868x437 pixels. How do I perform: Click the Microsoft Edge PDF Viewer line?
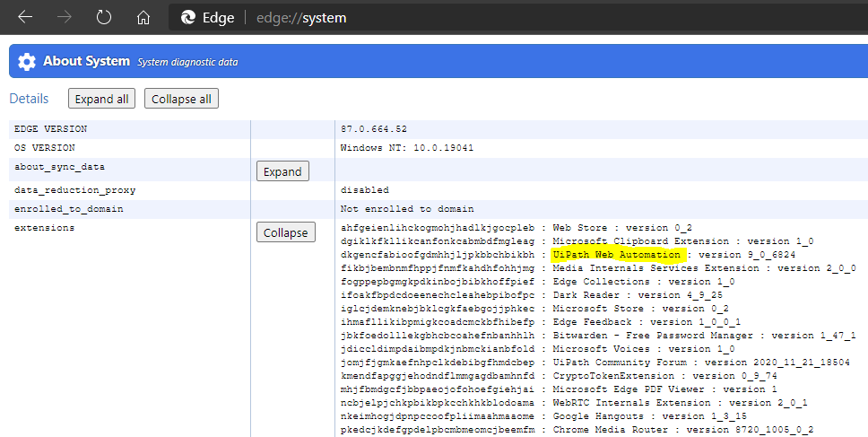560,389
